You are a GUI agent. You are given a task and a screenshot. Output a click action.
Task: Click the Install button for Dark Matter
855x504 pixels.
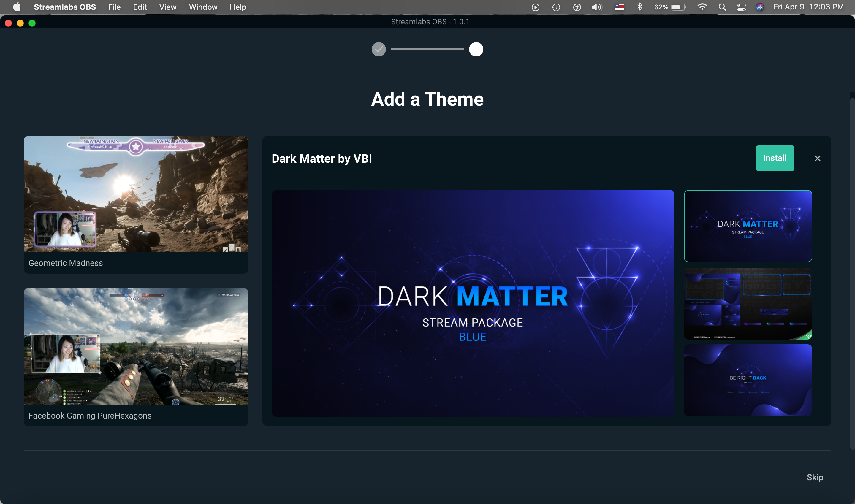pyautogui.click(x=775, y=158)
